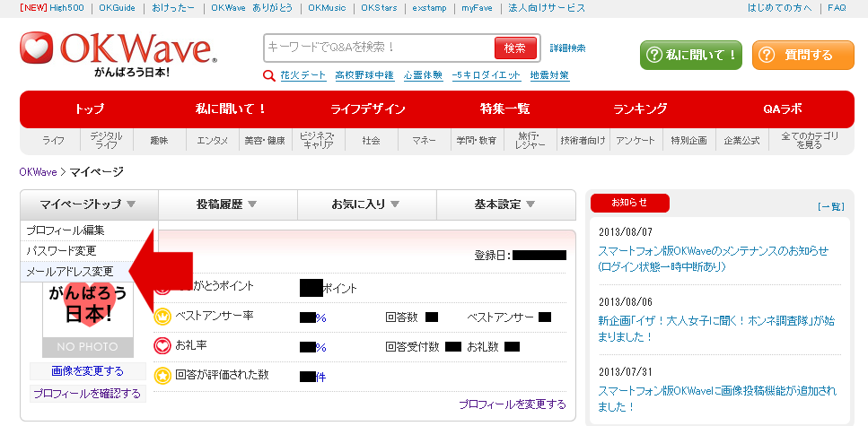Open the 旅行・レジャー category
Image resolution: width=868 pixels, height=426 pixels.
click(530, 141)
